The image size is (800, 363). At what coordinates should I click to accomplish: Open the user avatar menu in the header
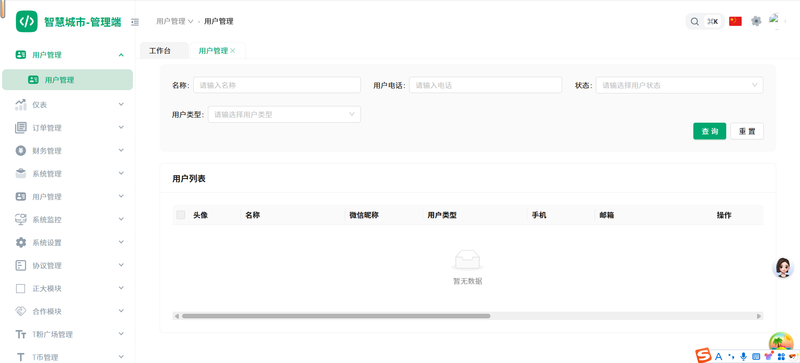[777, 21]
